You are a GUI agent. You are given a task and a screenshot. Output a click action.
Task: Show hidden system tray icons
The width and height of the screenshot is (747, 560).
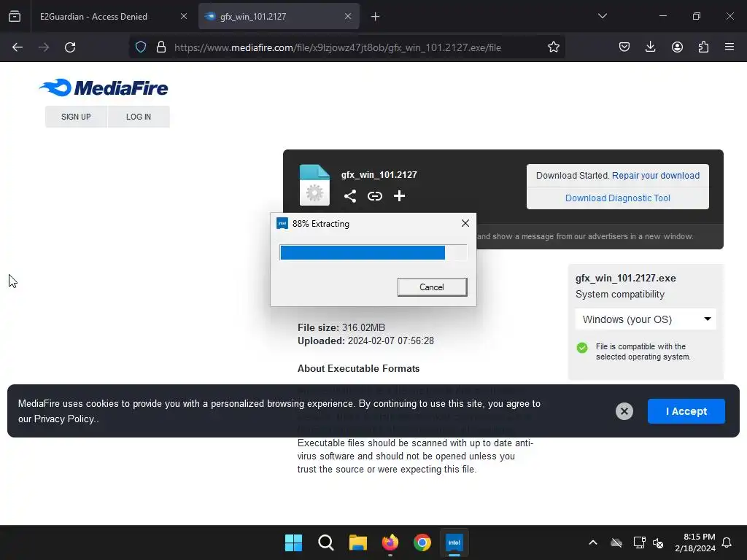coord(592,542)
